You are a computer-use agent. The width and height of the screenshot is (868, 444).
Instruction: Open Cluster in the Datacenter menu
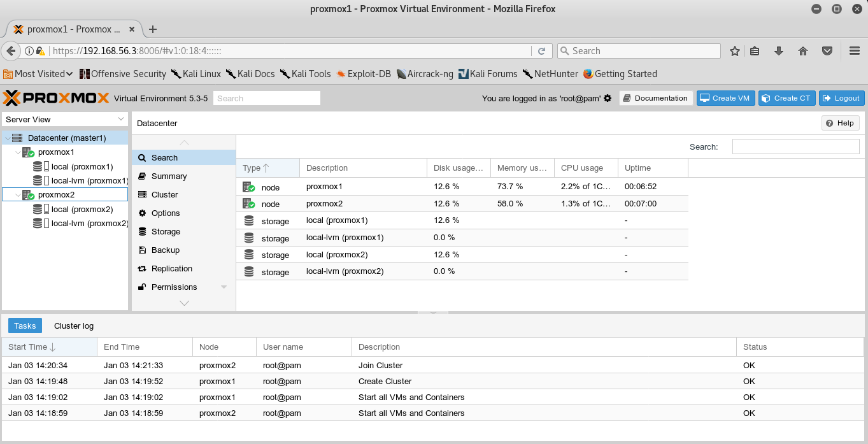[184, 194]
